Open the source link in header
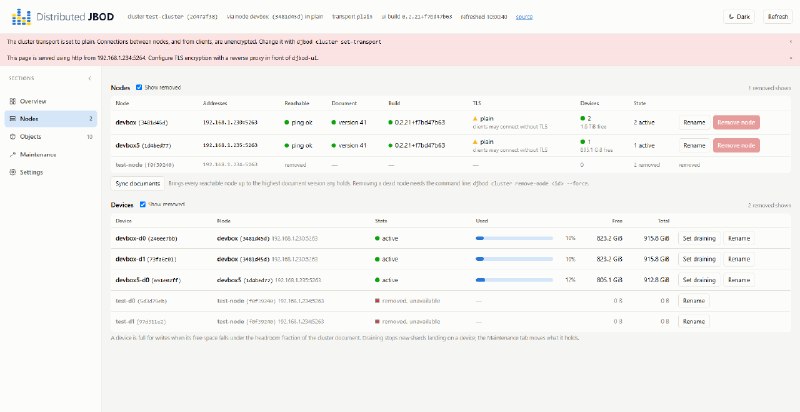Viewport: 800px width, 412px height. pyautogui.click(x=524, y=17)
